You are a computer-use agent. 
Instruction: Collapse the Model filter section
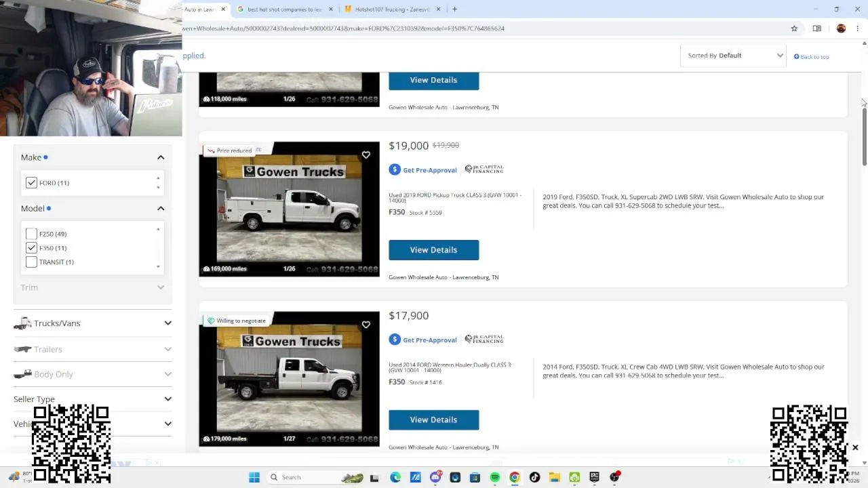click(x=161, y=208)
